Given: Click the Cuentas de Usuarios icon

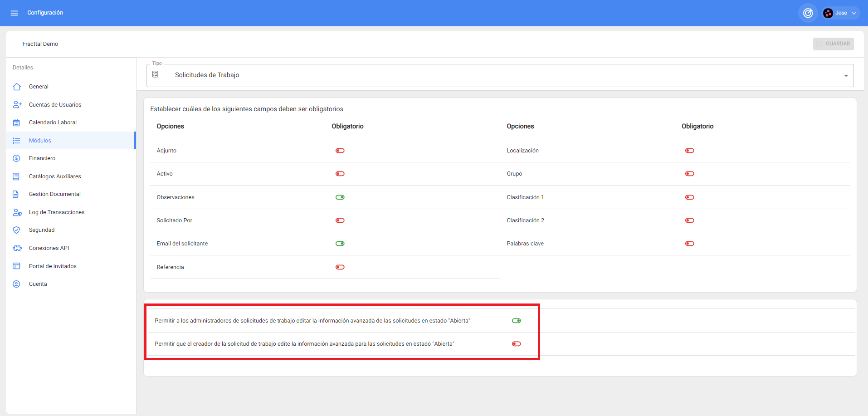Looking at the screenshot, I should [17, 105].
